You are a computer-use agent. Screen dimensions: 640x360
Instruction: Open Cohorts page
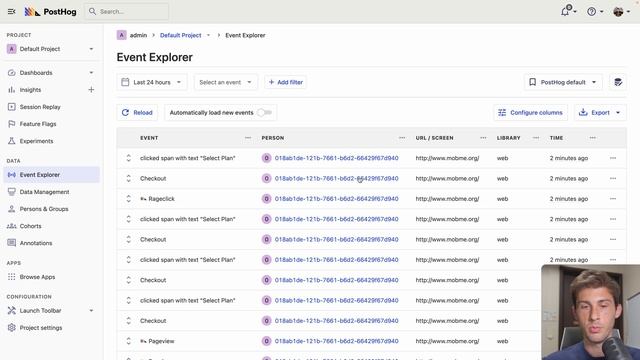coord(30,226)
